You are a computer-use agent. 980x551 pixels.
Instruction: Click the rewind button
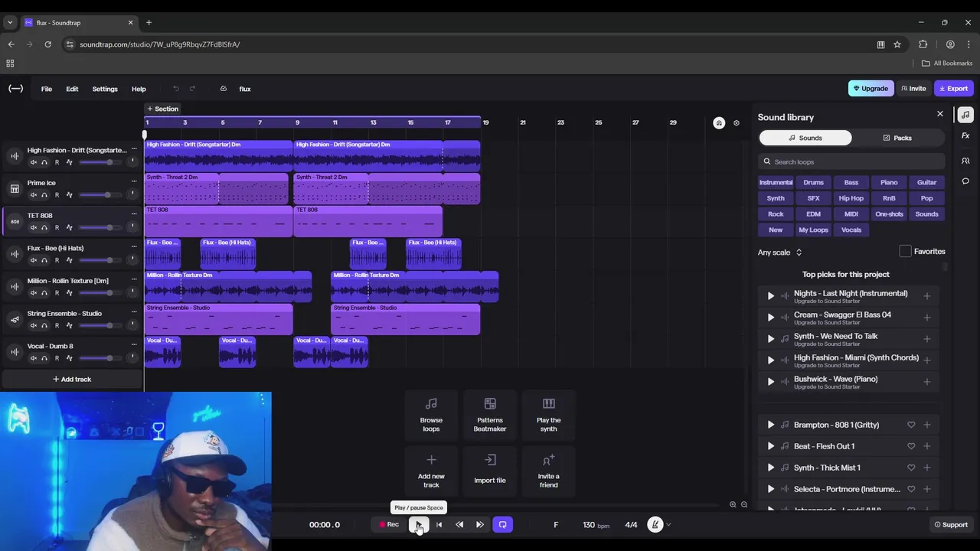tap(459, 525)
